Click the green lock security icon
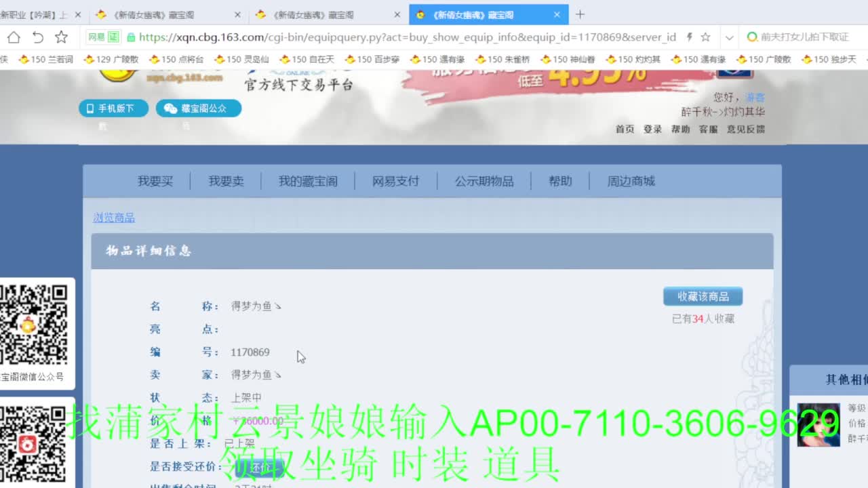Screen dimensions: 868x488 pos(131,37)
